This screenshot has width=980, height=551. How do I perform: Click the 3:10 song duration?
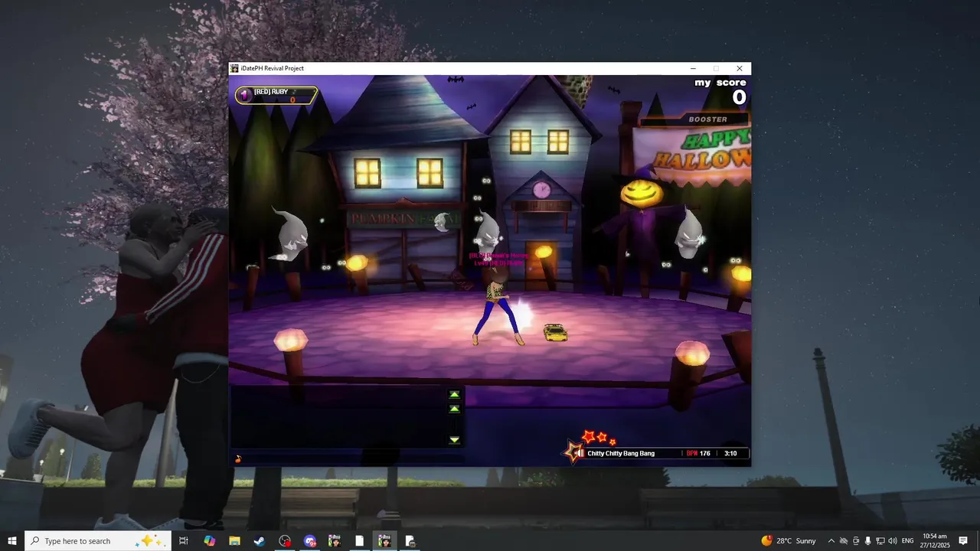[730, 453]
